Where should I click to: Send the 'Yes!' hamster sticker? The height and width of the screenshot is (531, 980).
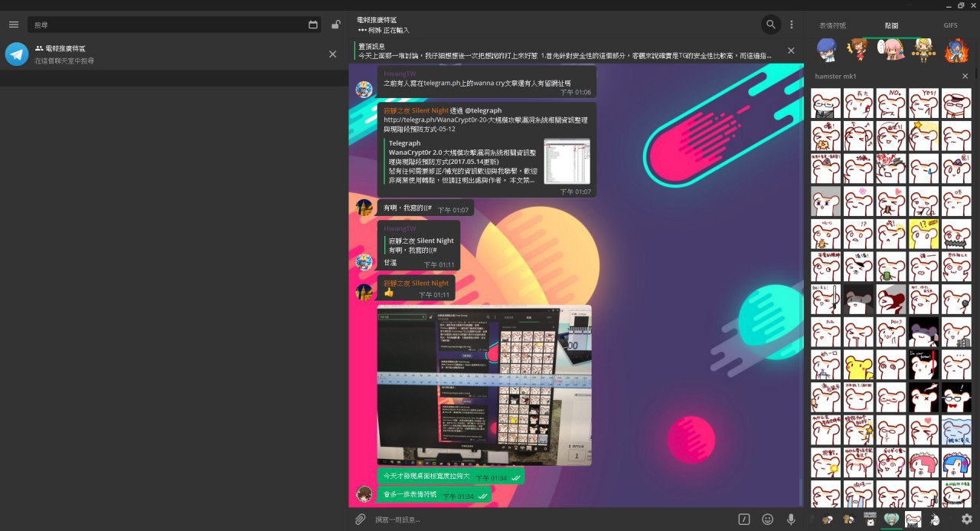click(923, 103)
